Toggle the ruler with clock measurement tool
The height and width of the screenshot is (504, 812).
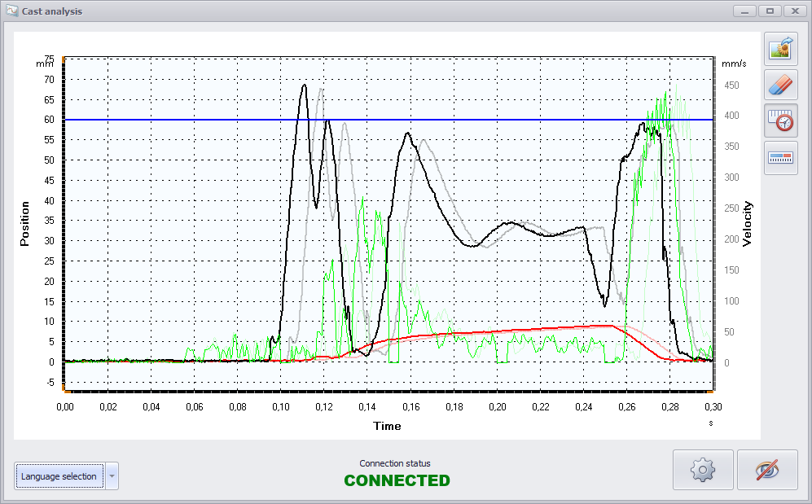780,121
